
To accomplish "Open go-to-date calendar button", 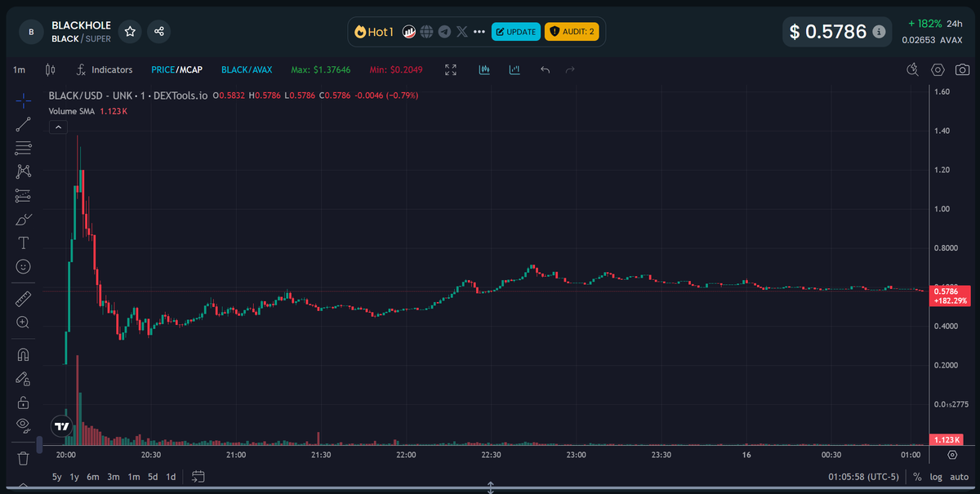I will [x=198, y=477].
